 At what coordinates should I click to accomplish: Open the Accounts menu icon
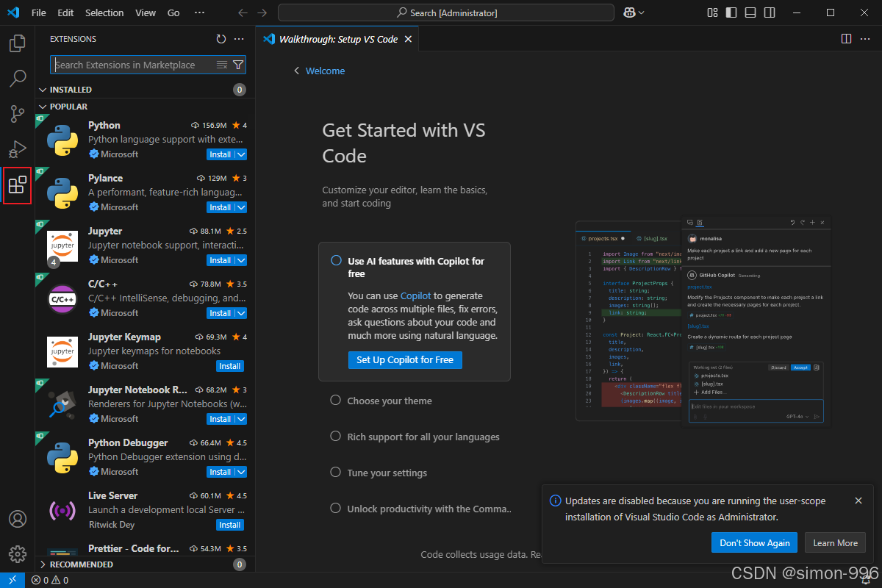[x=17, y=518]
